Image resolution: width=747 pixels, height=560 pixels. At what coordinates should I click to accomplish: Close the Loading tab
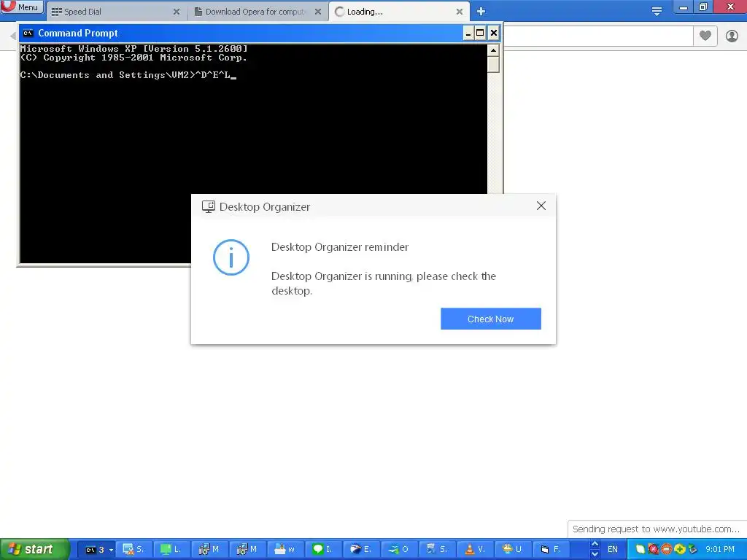460,12
